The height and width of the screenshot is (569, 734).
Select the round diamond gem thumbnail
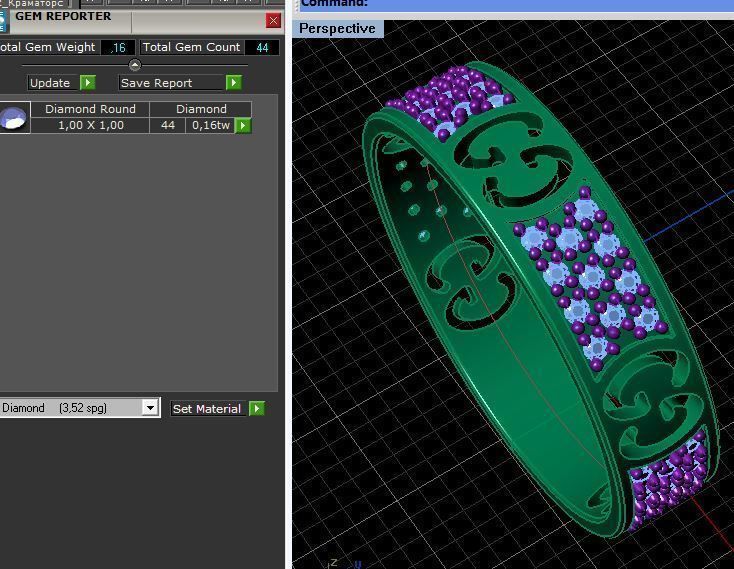click(x=14, y=117)
